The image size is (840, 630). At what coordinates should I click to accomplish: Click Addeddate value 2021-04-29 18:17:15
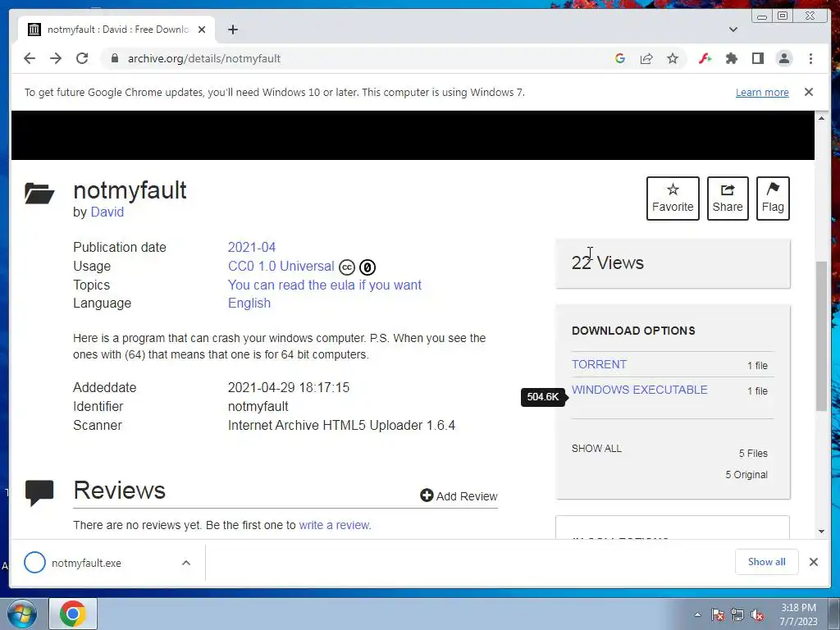(x=289, y=387)
